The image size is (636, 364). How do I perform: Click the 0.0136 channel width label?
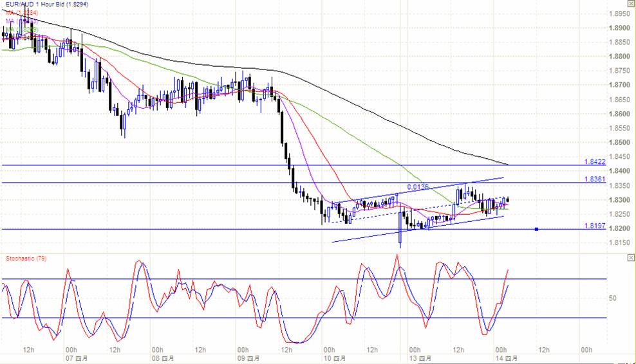tap(418, 187)
